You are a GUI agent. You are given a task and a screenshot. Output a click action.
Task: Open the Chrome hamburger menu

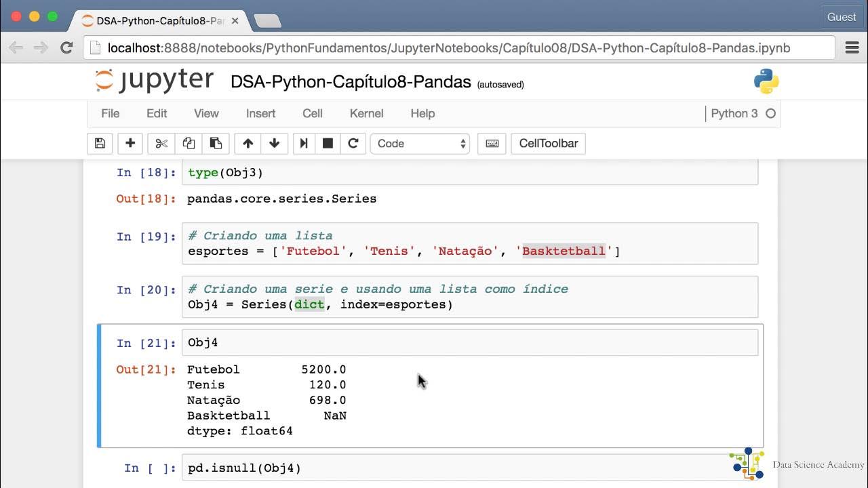(x=852, y=48)
